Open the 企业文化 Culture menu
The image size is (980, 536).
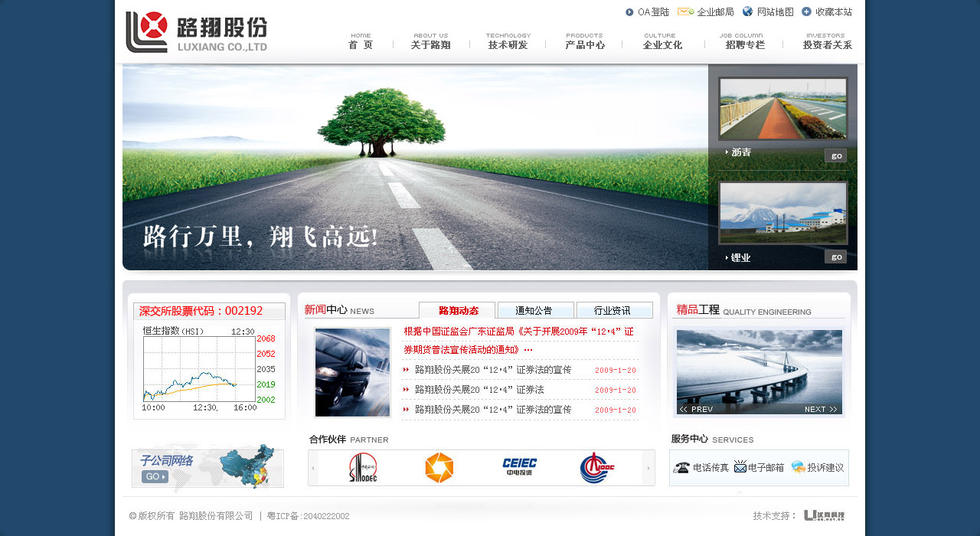(x=662, y=41)
